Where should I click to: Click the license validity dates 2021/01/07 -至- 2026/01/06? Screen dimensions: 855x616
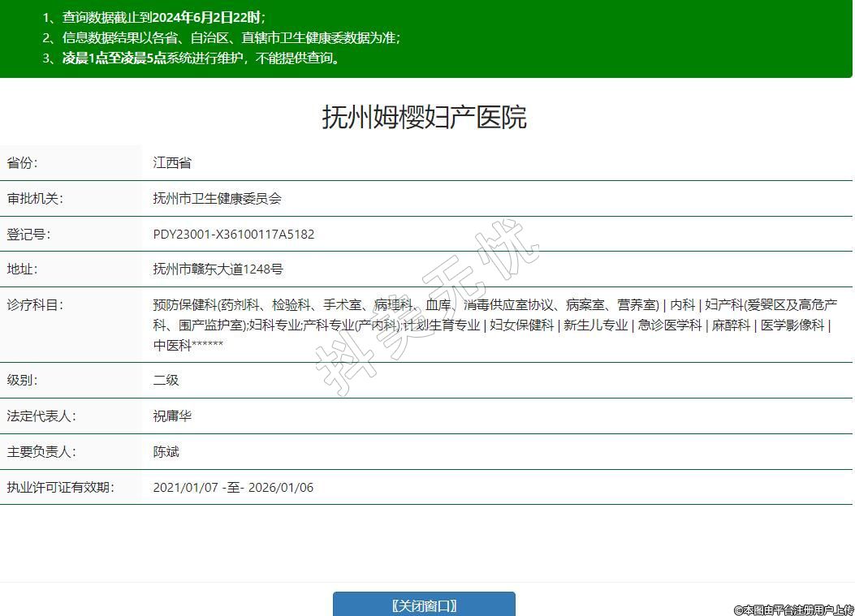pyautogui.click(x=233, y=487)
